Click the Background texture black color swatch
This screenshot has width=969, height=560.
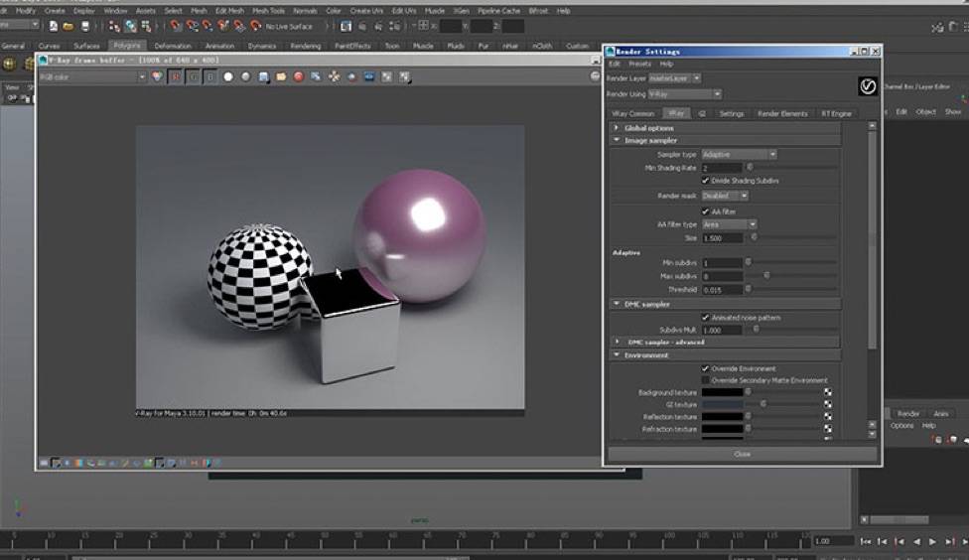pos(722,392)
